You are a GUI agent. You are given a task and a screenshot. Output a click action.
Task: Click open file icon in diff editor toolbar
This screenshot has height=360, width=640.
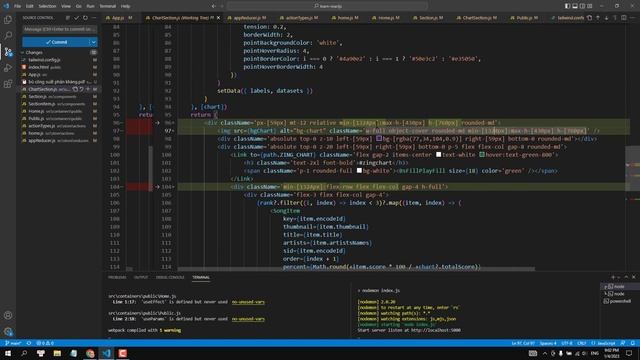[x=589, y=18]
